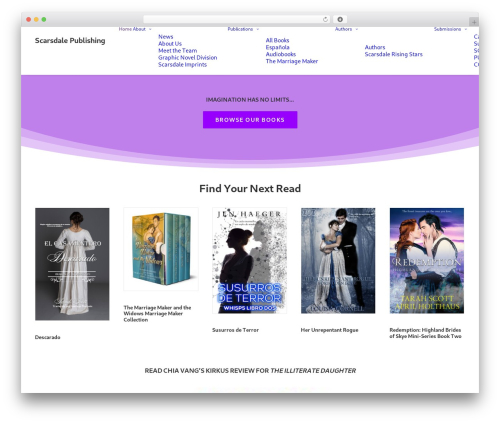The image size is (500, 423).
Task: Click the Find Your Next Read heading
Action: 250,189
